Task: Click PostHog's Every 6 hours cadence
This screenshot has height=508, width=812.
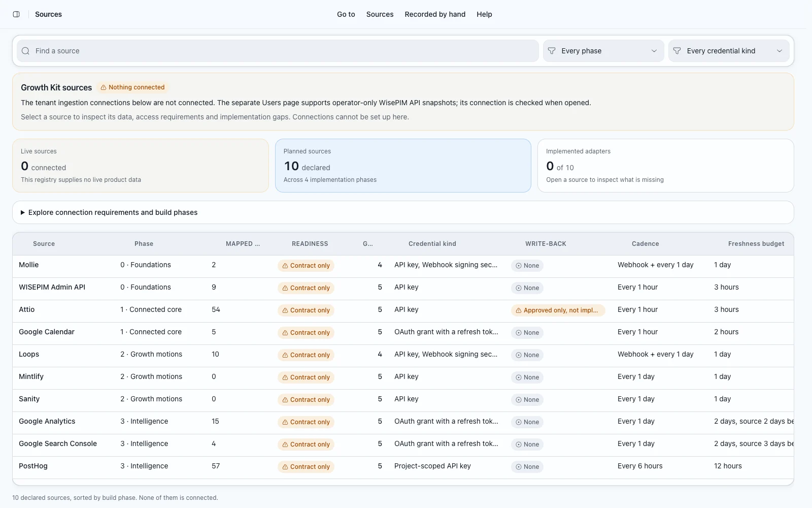Action: 640,466
